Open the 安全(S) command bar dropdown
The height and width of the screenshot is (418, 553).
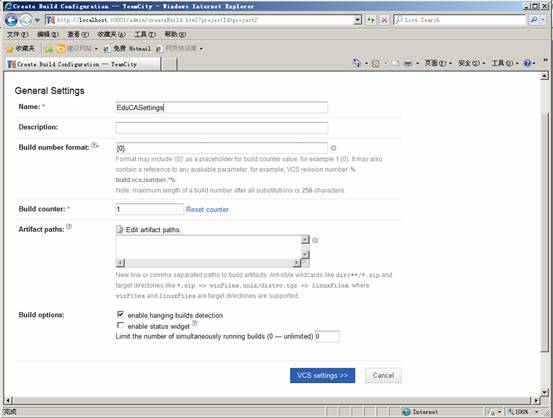pos(472,63)
